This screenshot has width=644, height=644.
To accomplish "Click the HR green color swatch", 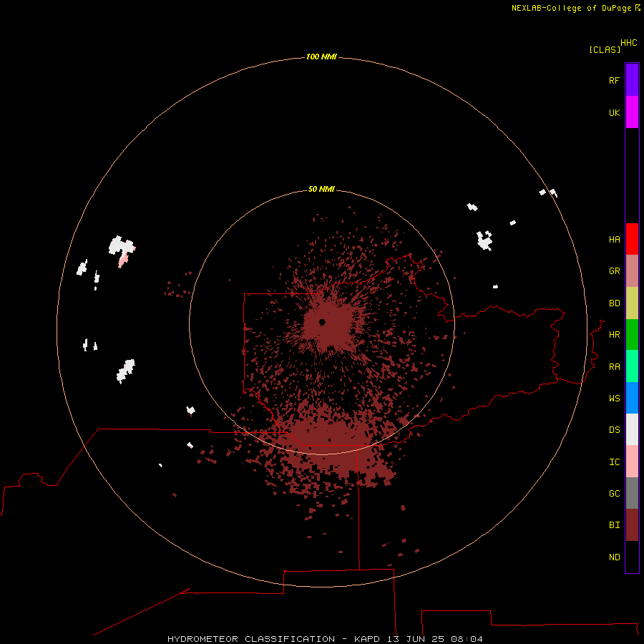I will 632,334.
